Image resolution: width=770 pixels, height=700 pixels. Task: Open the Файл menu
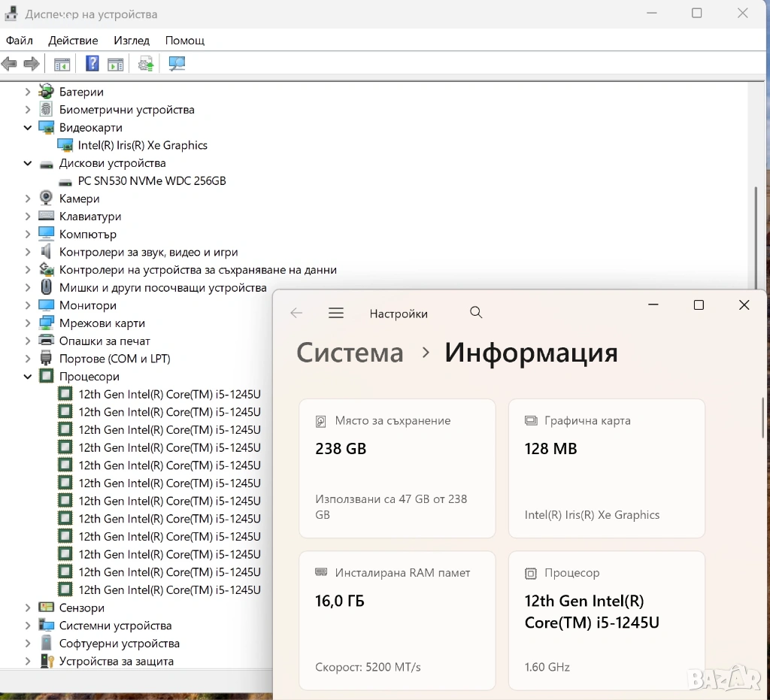20,41
